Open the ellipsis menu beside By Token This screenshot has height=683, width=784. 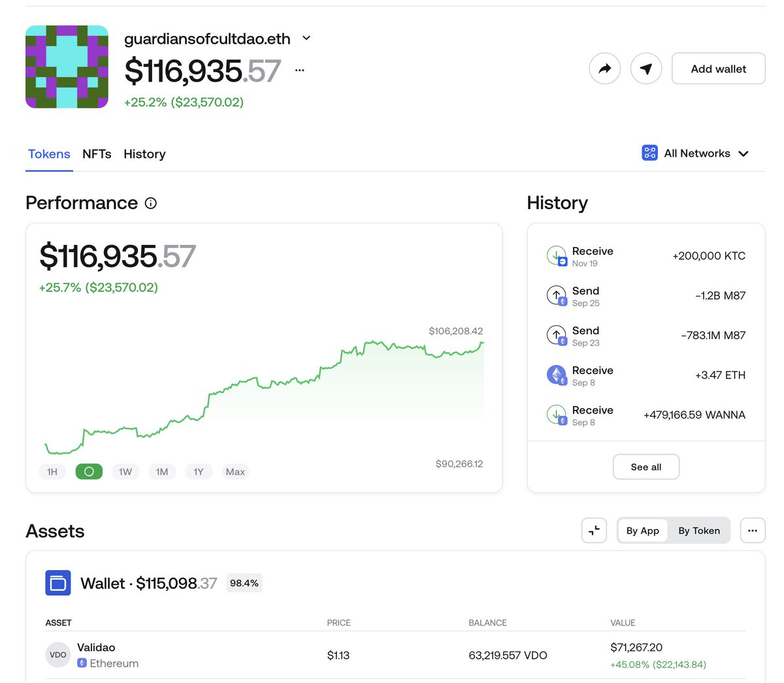752,530
